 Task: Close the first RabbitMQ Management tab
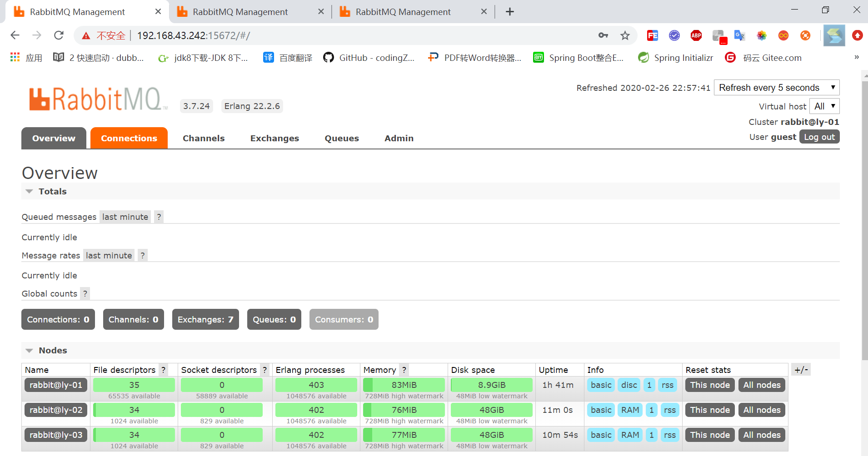tap(158, 12)
